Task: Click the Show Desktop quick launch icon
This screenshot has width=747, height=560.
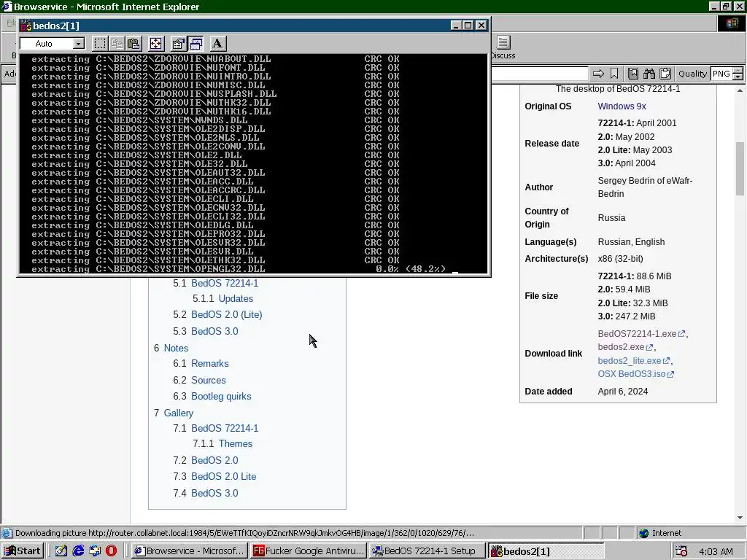Action: (x=94, y=551)
